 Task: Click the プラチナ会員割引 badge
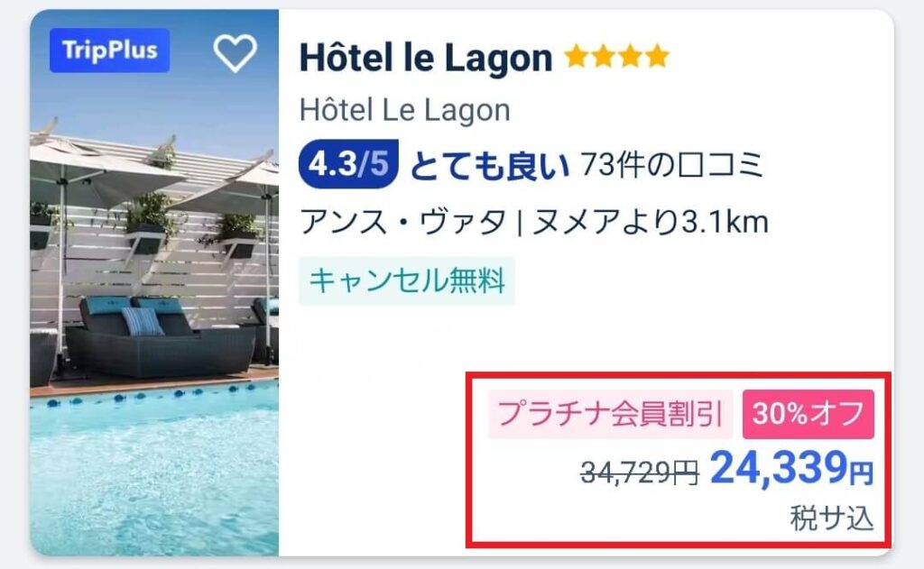pyautogui.click(x=610, y=414)
